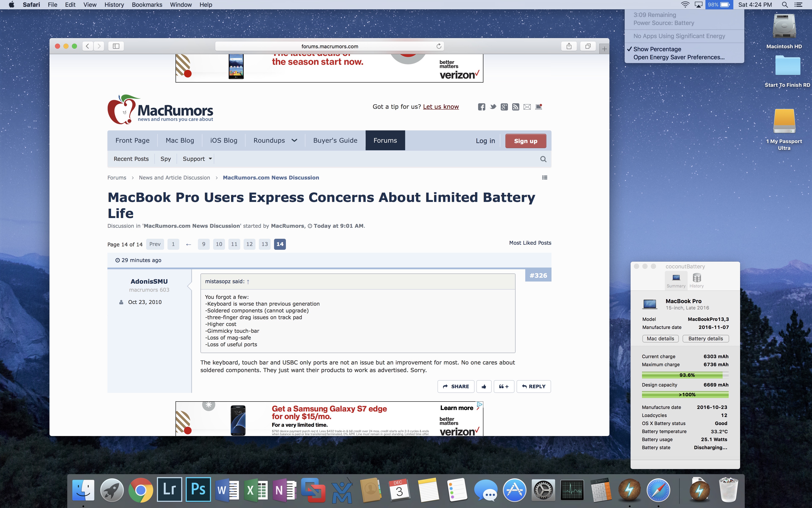Screen dimensions: 812x508
Task: Open News and Article Discussion breadcrumb
Action: [x=174, y=178]
